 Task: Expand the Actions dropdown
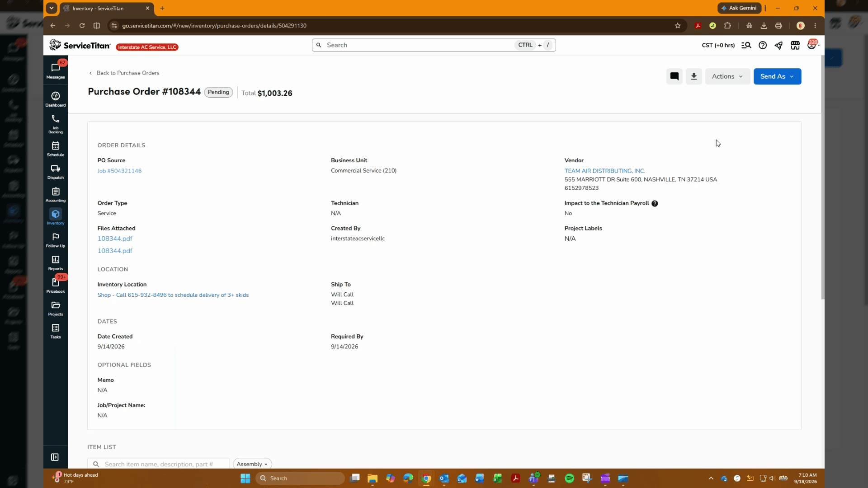727,76
